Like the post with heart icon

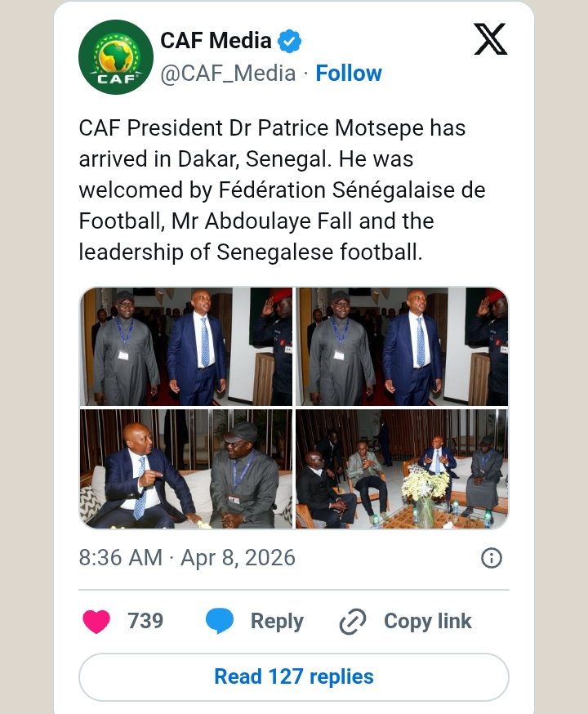(x=96, y=622)
